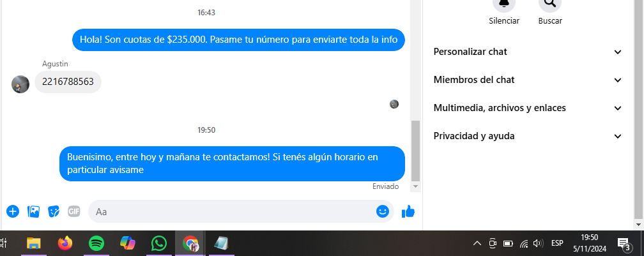
Task: Open notification center in taskbar
Action: coord(624,244)
